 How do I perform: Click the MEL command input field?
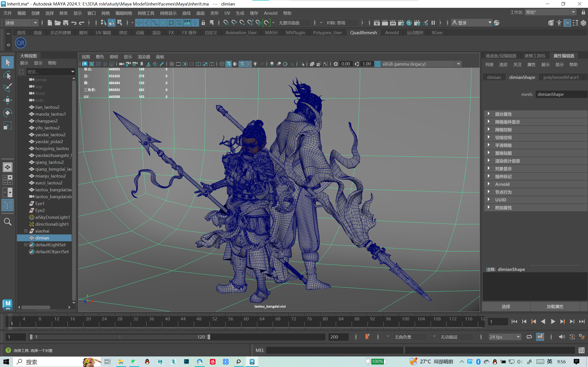[334, 350]
